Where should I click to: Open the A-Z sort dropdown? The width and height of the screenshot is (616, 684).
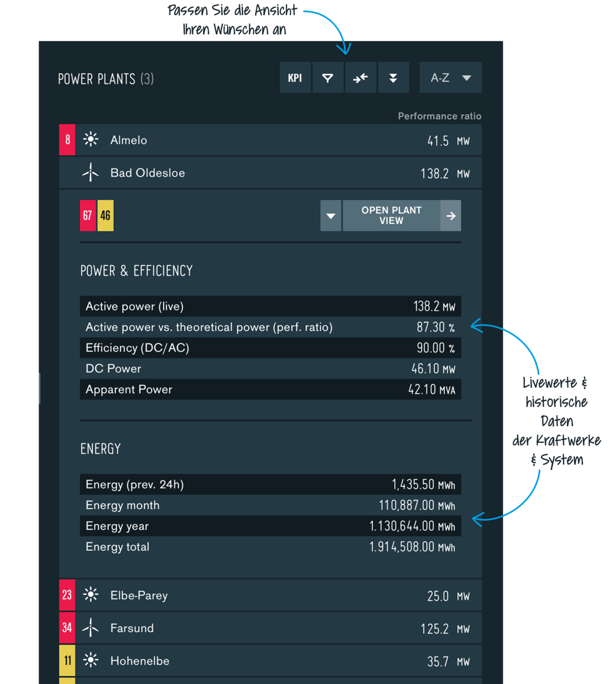tap(451, 78)
